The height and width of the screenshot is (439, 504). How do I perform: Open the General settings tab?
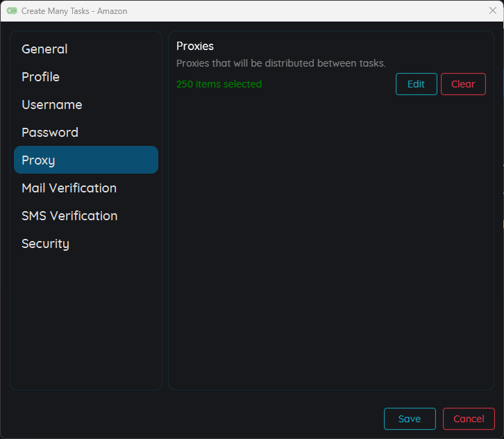pos(44,49)
